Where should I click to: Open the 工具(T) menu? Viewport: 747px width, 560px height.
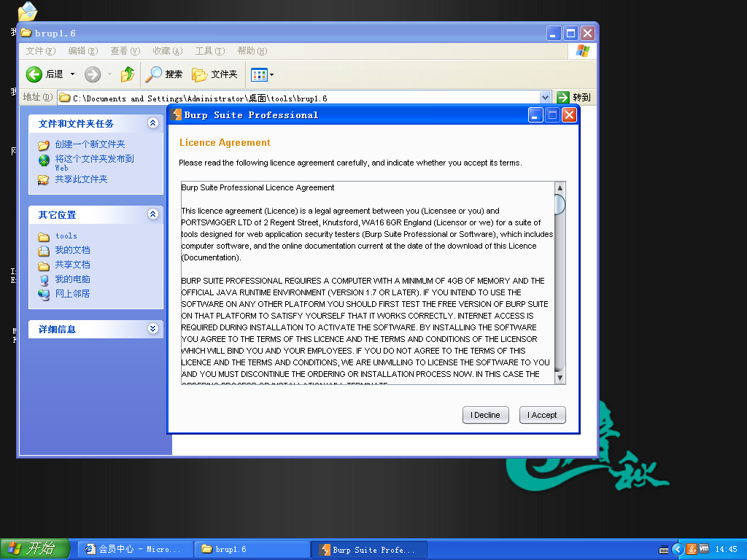pos(210,51)
